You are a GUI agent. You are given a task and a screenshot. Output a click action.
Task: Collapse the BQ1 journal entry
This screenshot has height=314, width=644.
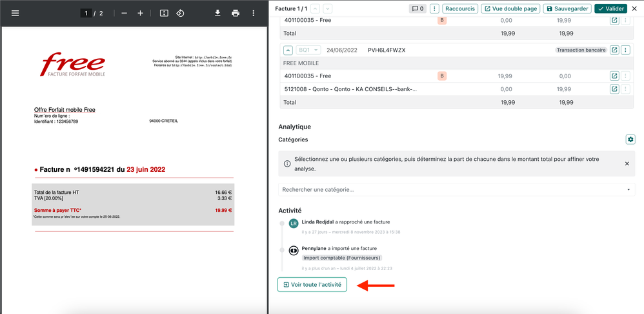287,50
